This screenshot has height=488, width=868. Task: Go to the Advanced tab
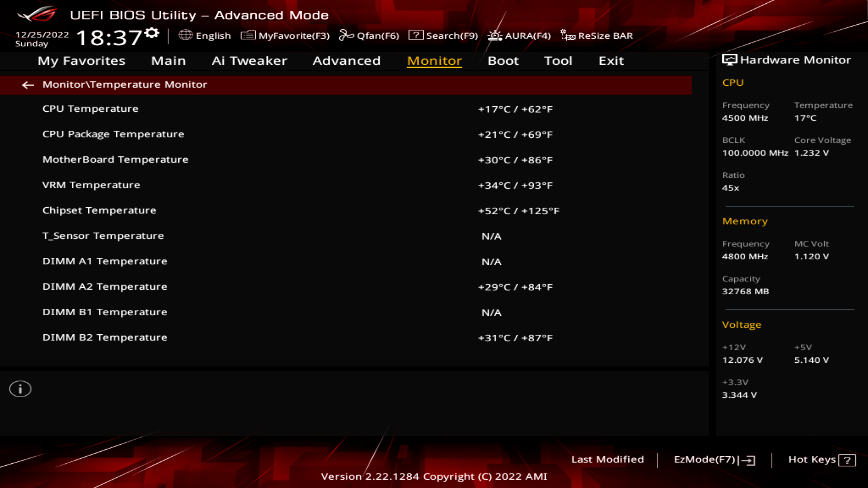pos(346,61)
